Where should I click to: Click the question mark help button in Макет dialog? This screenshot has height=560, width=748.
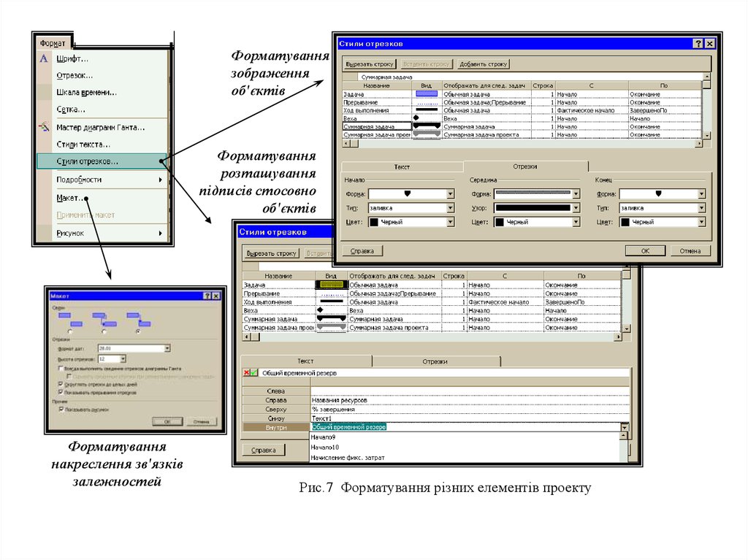point(207,296)
